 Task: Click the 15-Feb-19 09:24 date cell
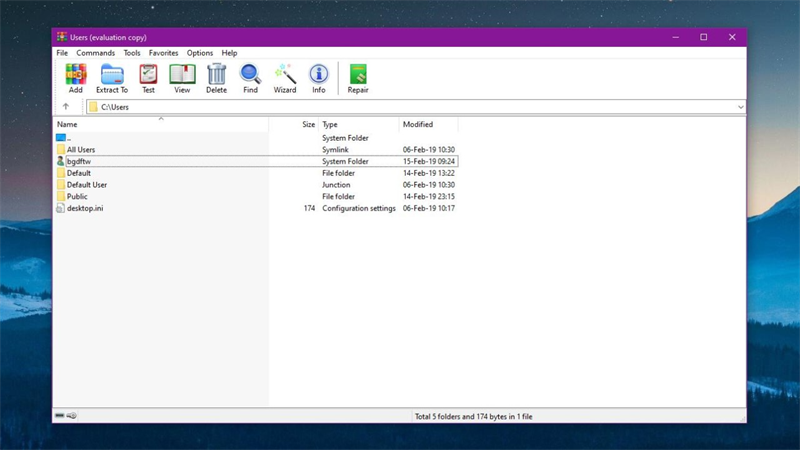click(x=429, y=161)
